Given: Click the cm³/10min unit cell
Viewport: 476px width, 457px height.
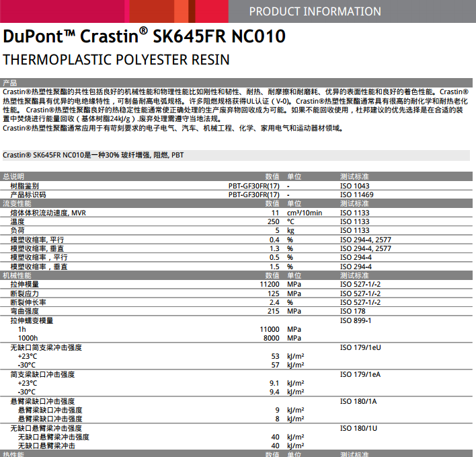Looking at the screenshot, I should [305, 213].
